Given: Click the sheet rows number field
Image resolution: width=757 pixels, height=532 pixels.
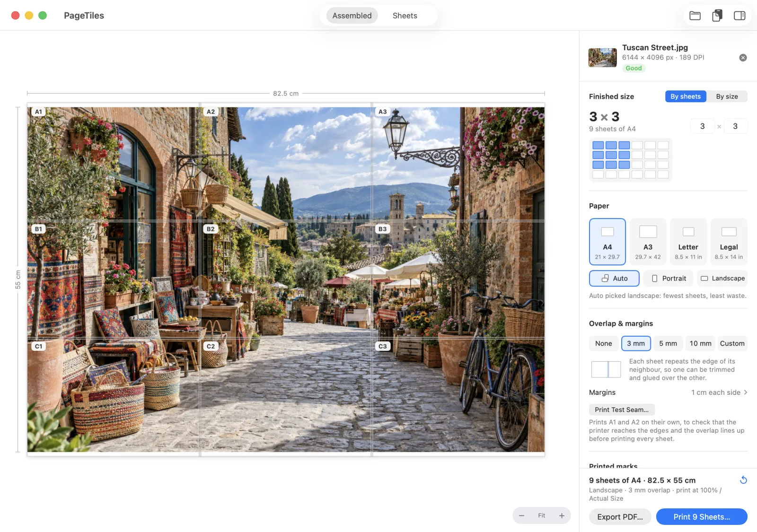Looking at the screenshot, I should point(735,126).
